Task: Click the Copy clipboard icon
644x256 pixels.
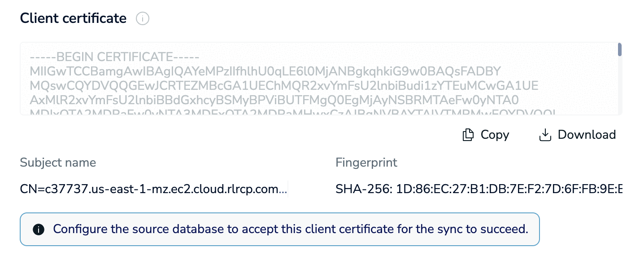Action: coord(468,135)
